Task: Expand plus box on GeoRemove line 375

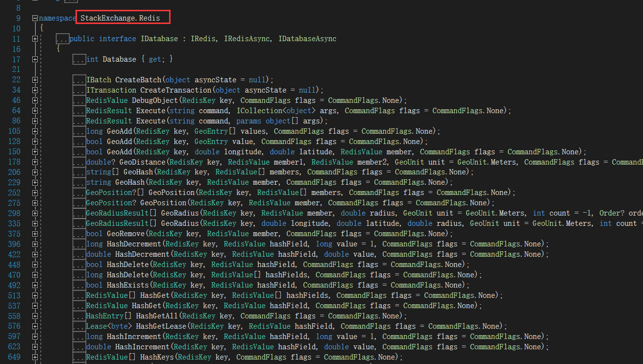Action: point(35,234)
